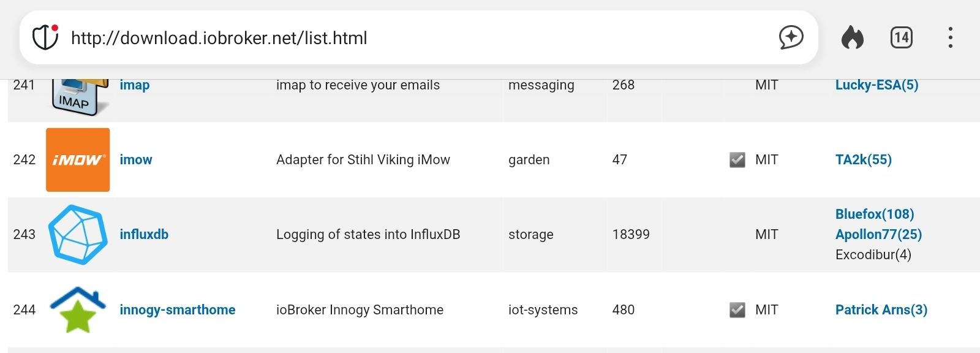Image resolution: width=980 pixels, height=353 pixels.
Task: Tap the address bar URL
Action: coord(219,37)
